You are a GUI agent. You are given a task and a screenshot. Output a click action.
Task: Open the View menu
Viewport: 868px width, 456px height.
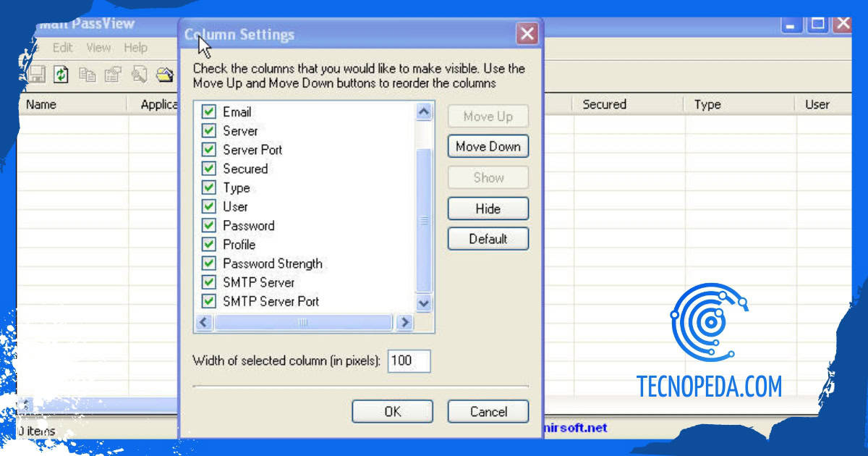coord(98,48)
